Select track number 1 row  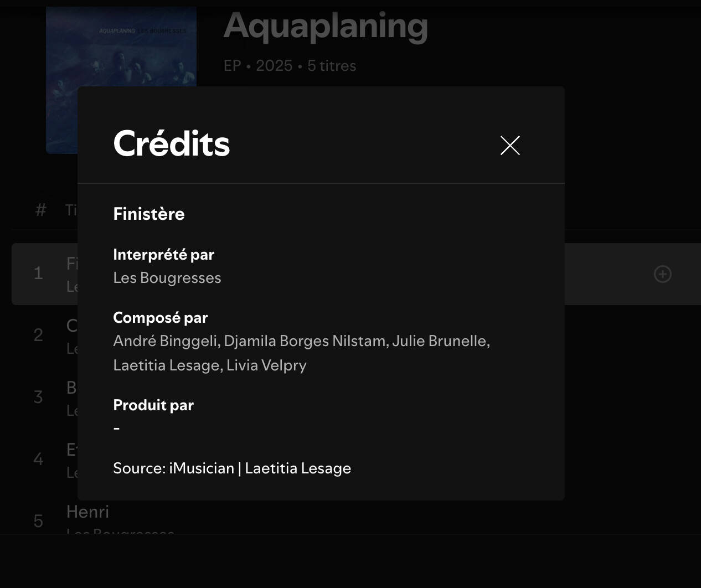[x=38, y=274]
